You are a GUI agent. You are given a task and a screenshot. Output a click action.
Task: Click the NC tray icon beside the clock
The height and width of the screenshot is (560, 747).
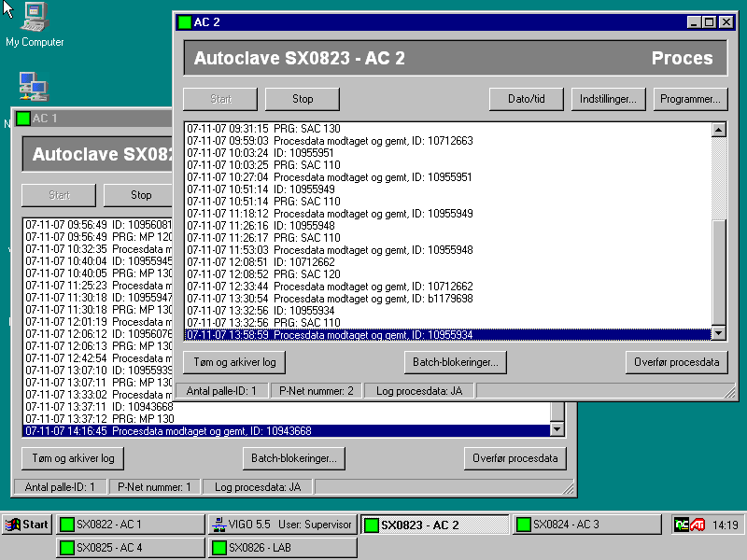tap(682, 525)
